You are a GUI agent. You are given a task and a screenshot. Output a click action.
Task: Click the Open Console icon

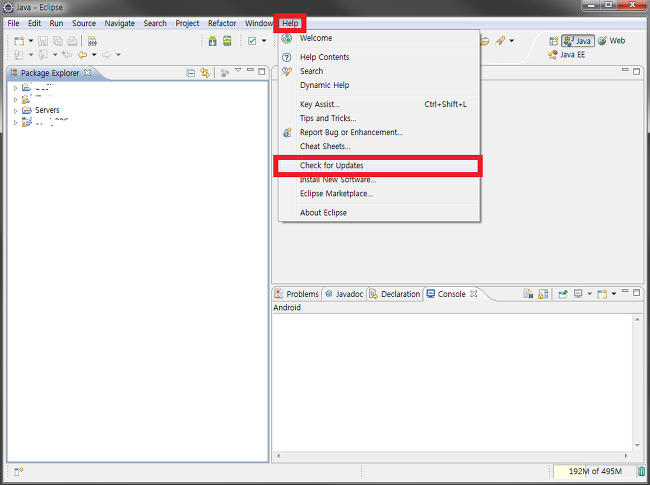click(602, 294)
